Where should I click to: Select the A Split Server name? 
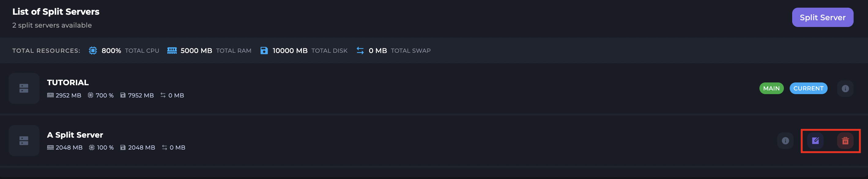pyautogui.click(x=75, y=135)
